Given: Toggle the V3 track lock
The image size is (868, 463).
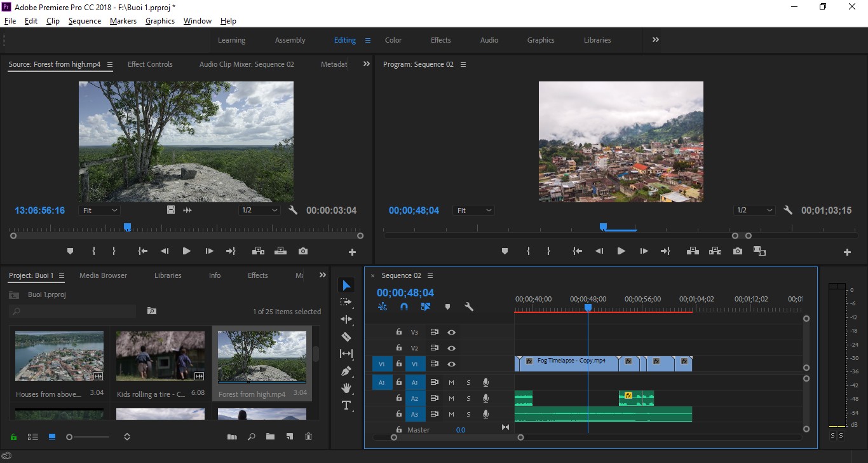Looking at the screenshot, I should click(x=399, y=332).
